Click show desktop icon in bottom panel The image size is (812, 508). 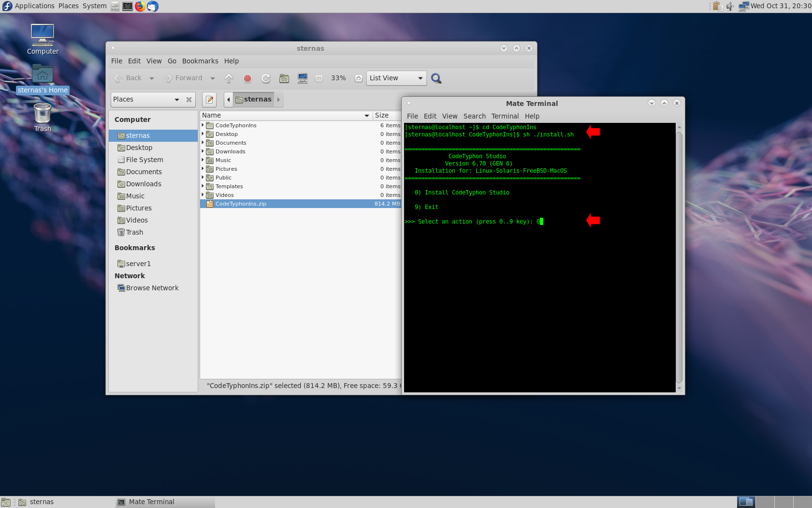click(x=6, y=502)
